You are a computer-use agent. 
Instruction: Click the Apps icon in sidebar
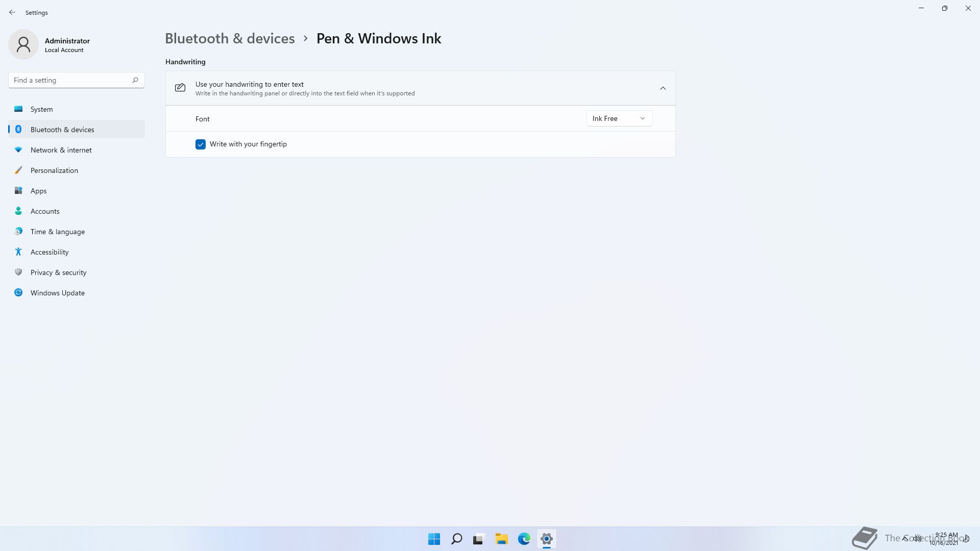pos(18,191)
